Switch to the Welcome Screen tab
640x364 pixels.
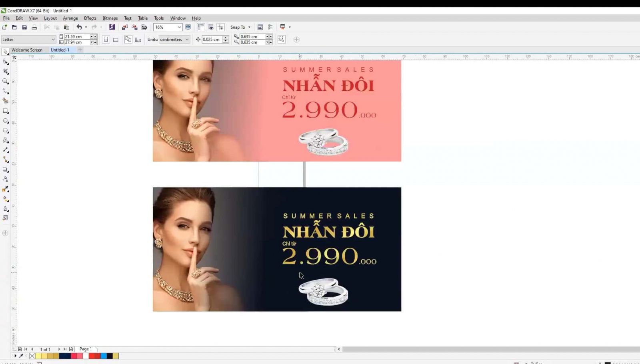click(27, 50)
